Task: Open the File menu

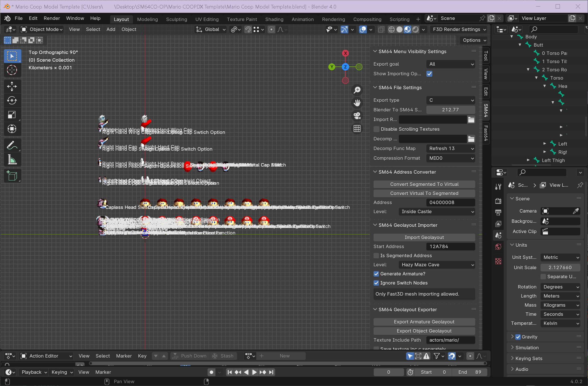Action: coord(18,18)
